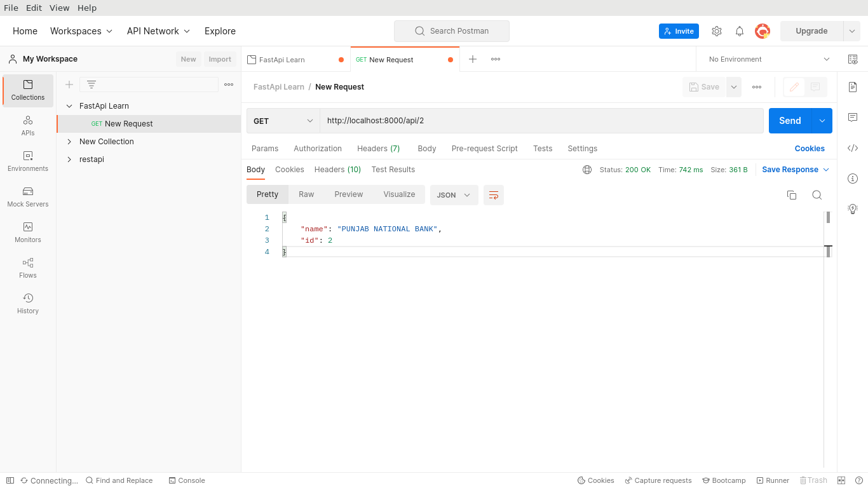Switch to the Raw response view
The image size is (868, 488).
(x=306, y=194)
